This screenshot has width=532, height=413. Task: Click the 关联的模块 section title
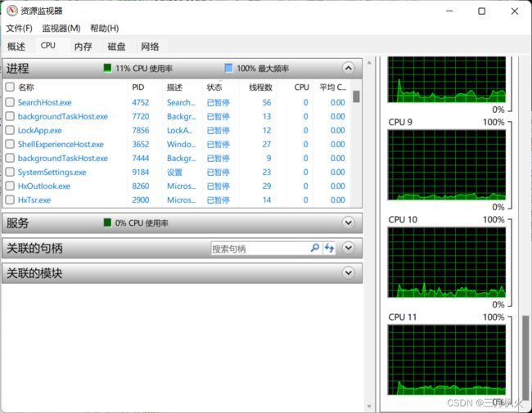point(34,273)
